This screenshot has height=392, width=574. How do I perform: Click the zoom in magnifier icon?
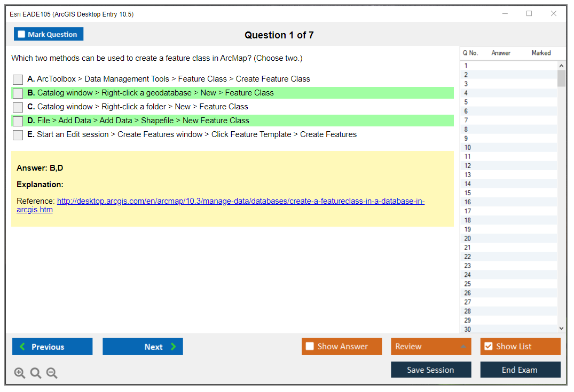pos(20,373)
